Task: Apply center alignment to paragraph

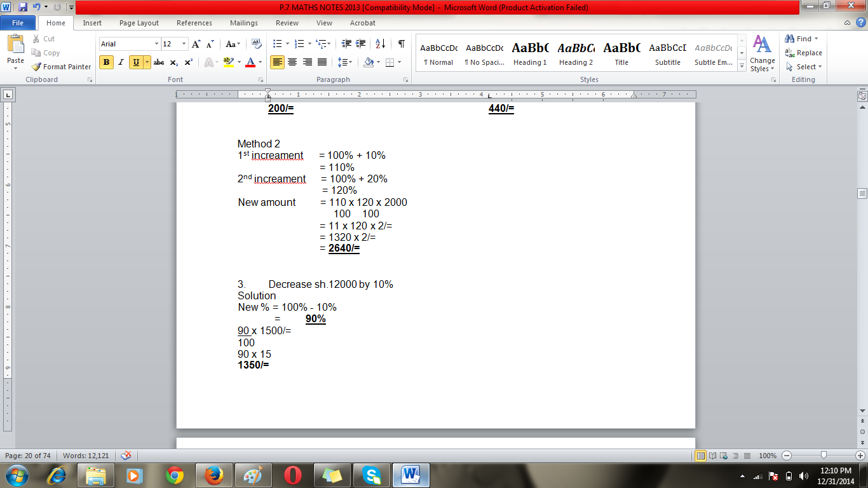Action: tap(292, 62)
